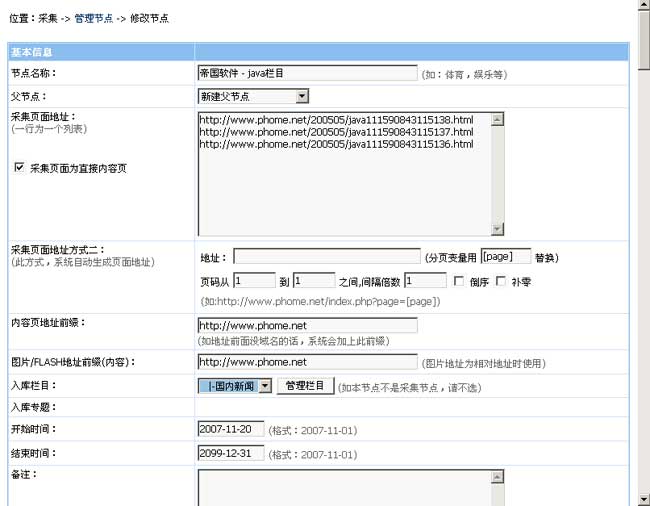Click the 节点名称 text field
The width and height of the screenshot is (650, 506).
[307, 73]
